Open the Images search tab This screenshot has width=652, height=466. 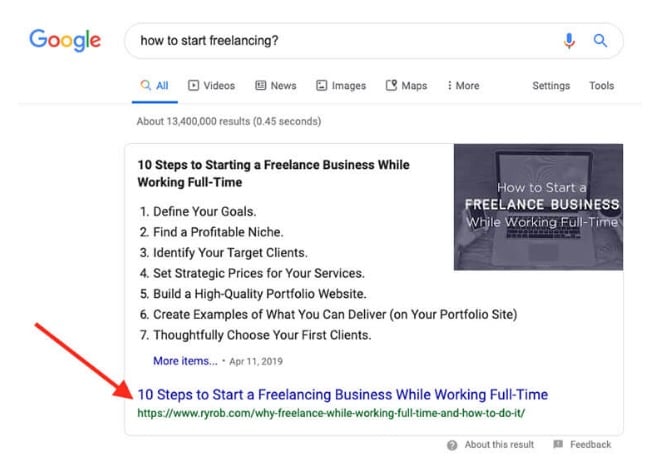[x=341, y=86]
